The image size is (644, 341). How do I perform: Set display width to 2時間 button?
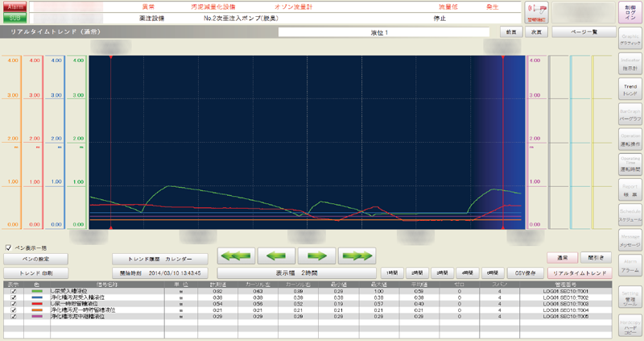click(417, 273)
